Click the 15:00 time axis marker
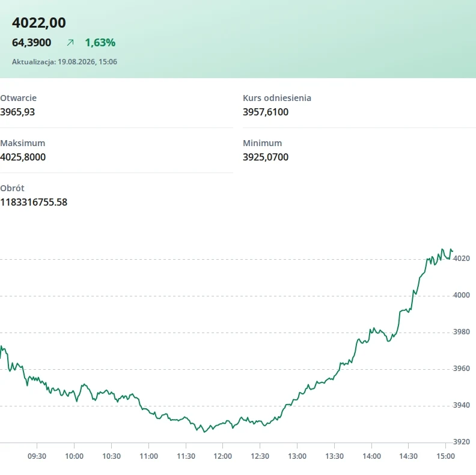Screen dimensions: 476x475 (x=445, y=456)
